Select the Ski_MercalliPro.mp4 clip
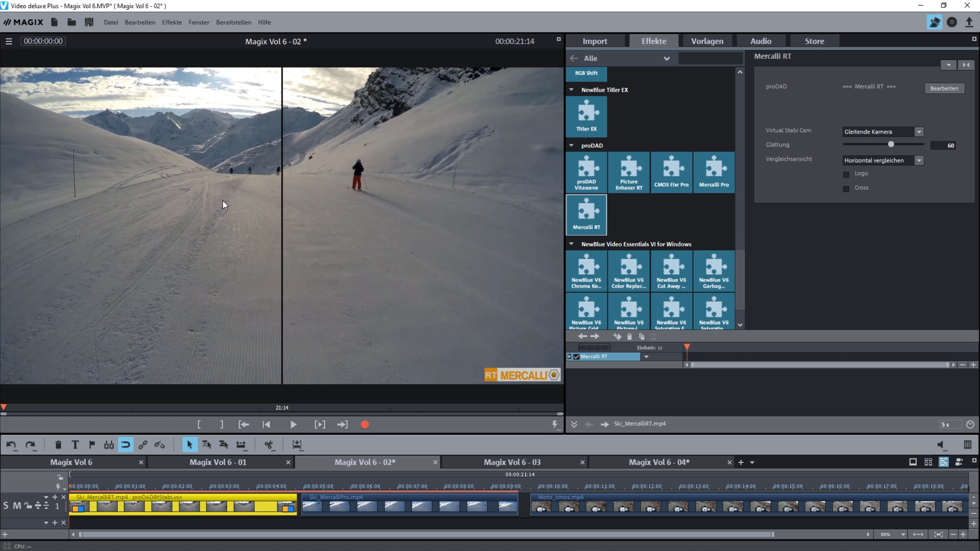 [x=410, y=504]
